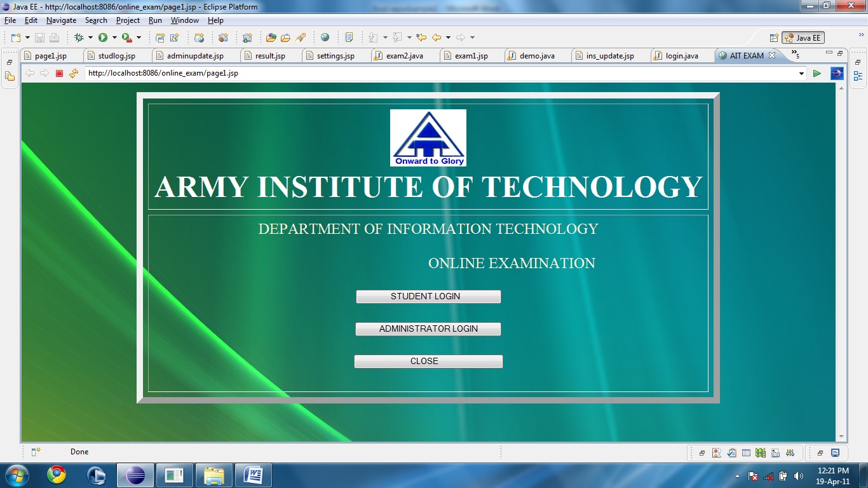Click the Open Task folder icon
The image size is (868, 488).
pos(285,37)
